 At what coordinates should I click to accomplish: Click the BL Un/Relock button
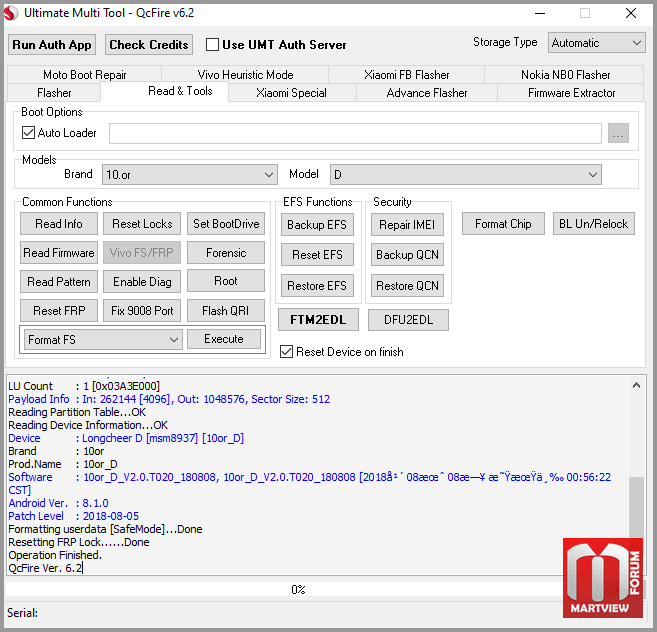tap(594, 224)
